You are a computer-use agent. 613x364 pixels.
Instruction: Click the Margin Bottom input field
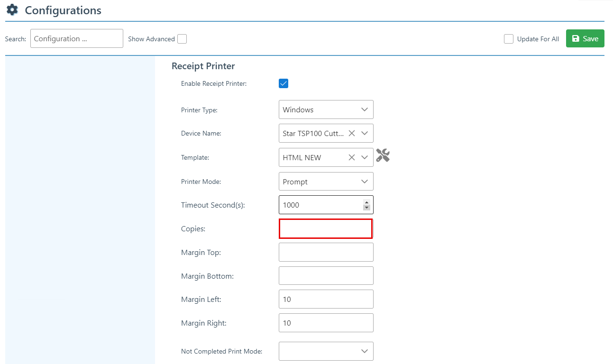pos(326,276)
